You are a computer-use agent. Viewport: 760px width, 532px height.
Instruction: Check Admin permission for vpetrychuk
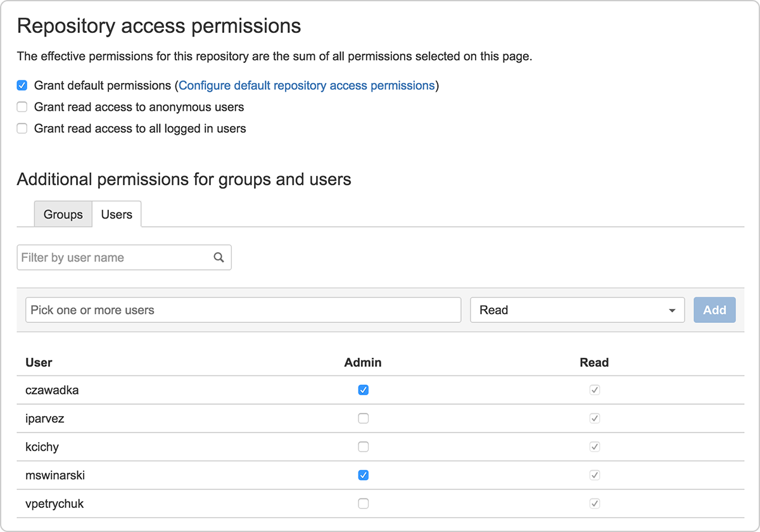(x=363, y=503)
